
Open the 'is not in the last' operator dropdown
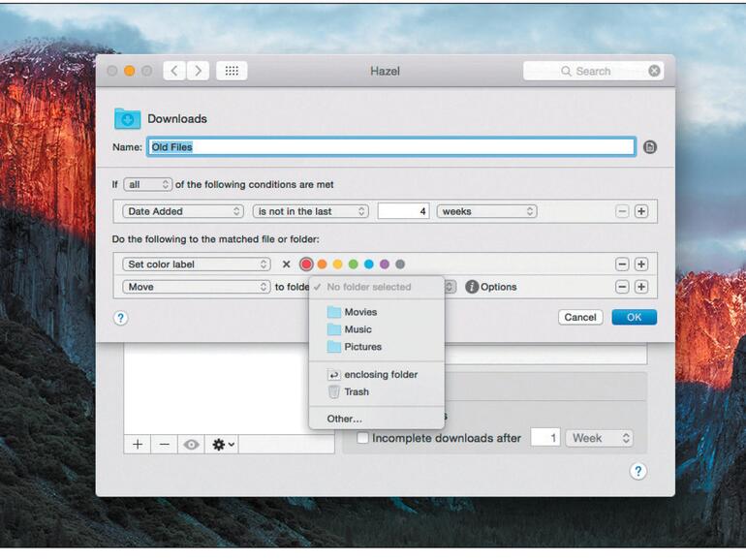tap(311, 211)
